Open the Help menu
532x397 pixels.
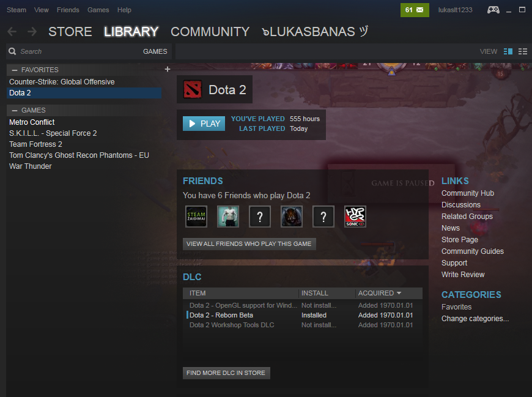tap(124, 10)
